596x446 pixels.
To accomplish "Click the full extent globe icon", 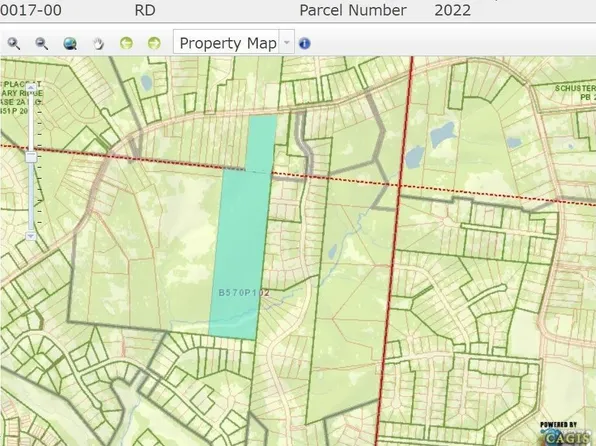I will point(70,43).
